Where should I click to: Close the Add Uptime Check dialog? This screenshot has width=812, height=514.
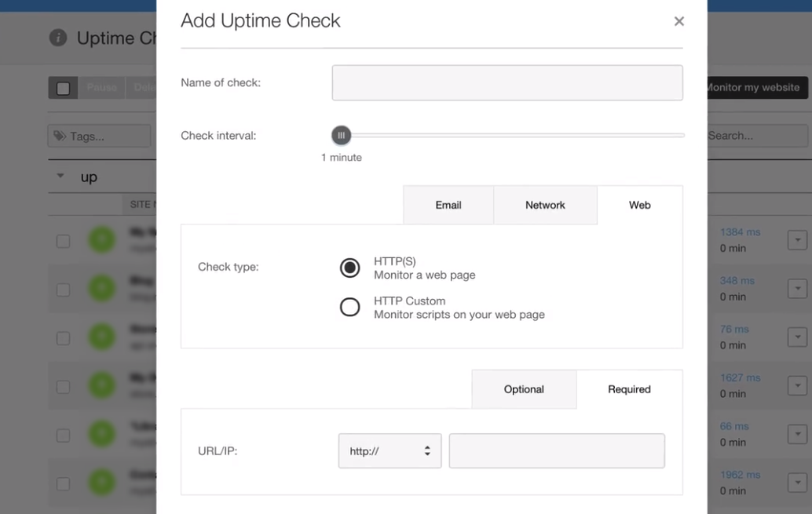(679, 21)
